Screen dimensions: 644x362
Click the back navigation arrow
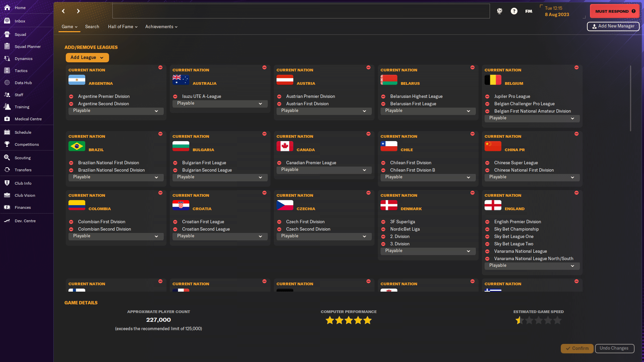[x=63, y=11]
